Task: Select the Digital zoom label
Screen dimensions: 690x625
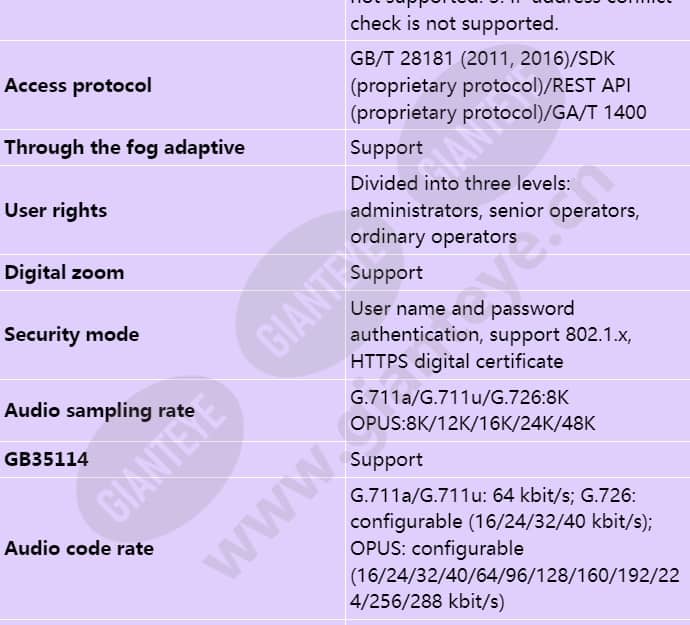Action: tap(64, 272)
